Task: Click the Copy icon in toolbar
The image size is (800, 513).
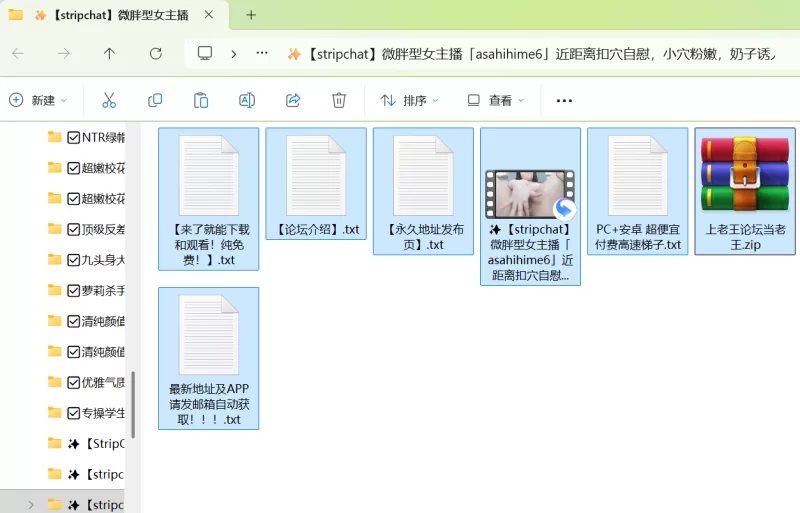Action: [x=155, y=100]
